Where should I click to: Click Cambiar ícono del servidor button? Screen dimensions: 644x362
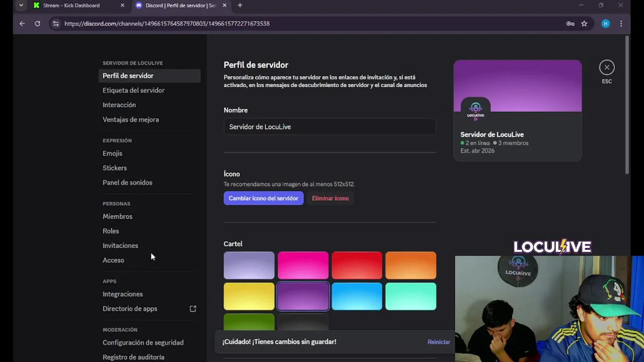(264, 198)
